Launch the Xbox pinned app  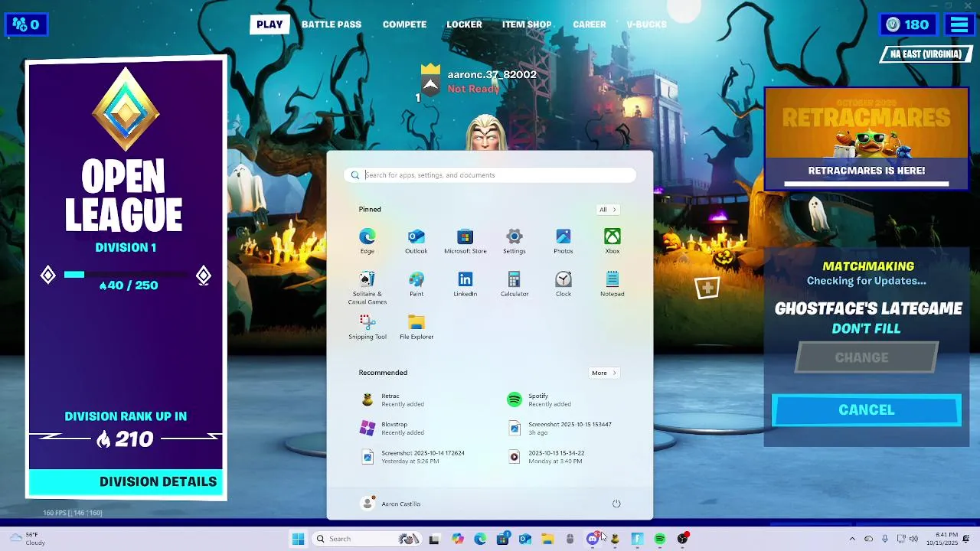(612, 240)
